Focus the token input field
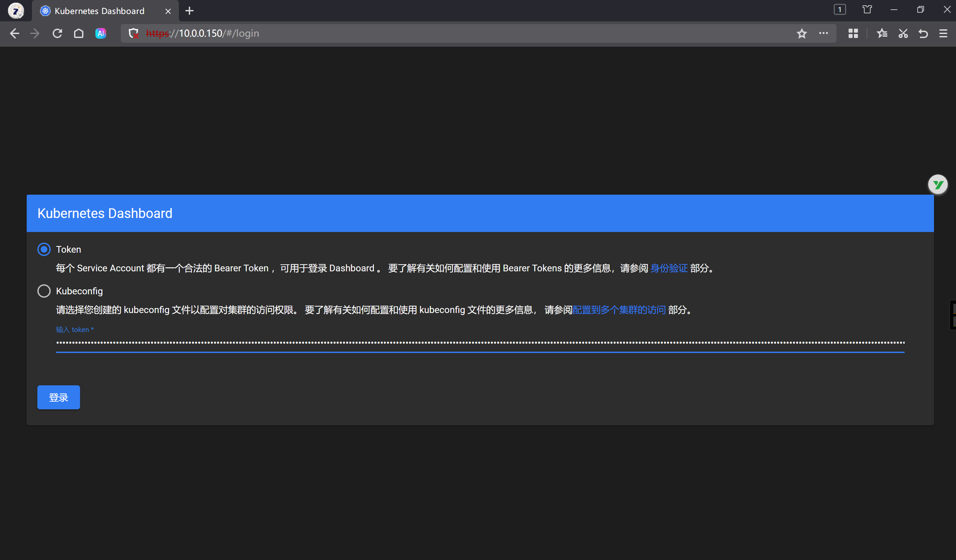The height and width of the screenshot is (560, 956). 480,343
